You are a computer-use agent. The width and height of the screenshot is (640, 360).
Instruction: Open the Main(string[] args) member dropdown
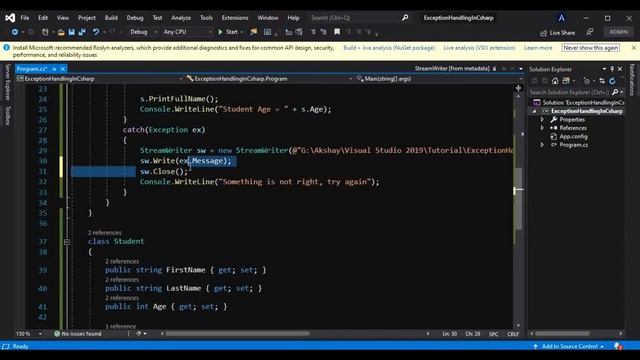pyautogui.click(x=439, y=79)
